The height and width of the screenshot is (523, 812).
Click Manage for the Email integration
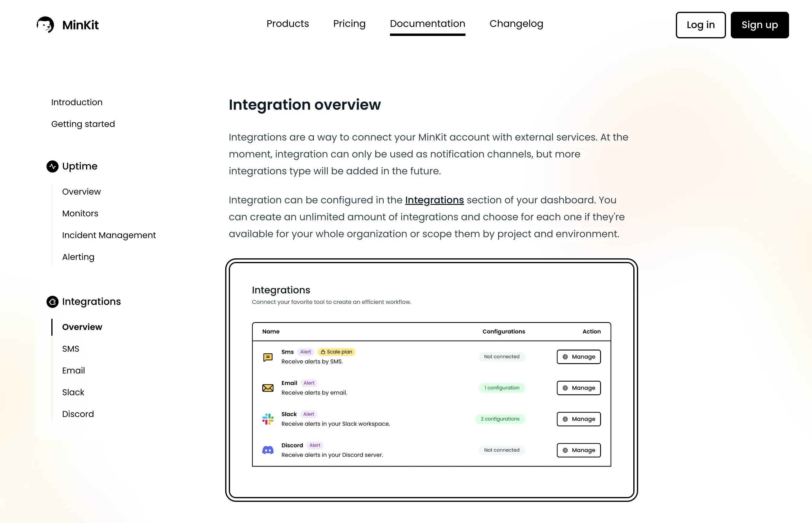(579, 388)
